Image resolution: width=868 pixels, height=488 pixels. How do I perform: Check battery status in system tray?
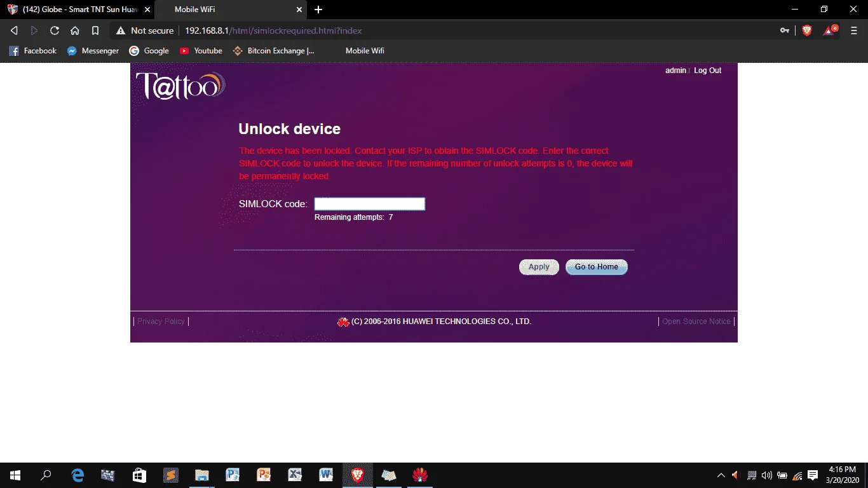(x=782, y=475)
